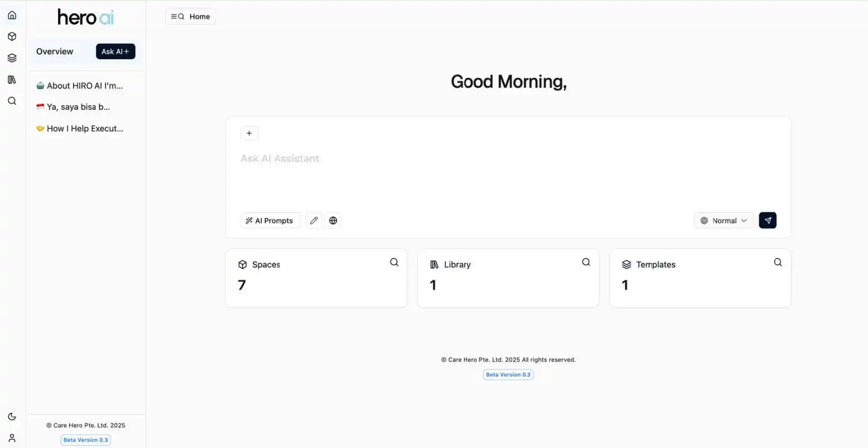
Task: Click the pencil edit icon below the prompt box
Action: (314, 220)
